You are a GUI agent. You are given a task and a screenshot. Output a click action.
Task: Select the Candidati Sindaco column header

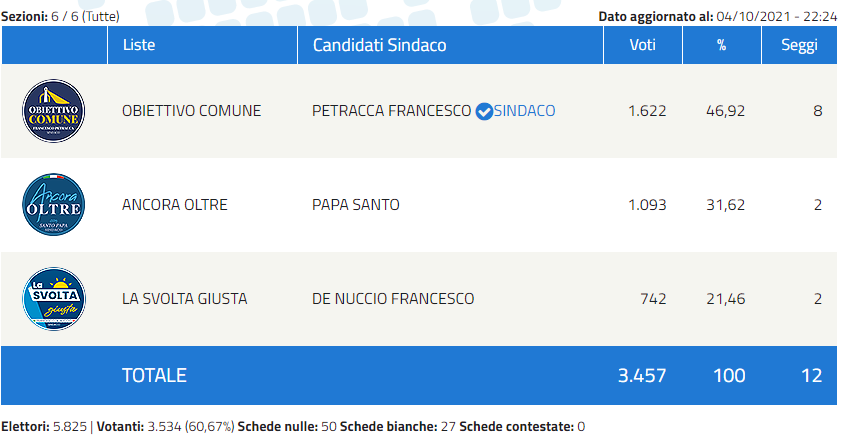(x=380, y=45)
